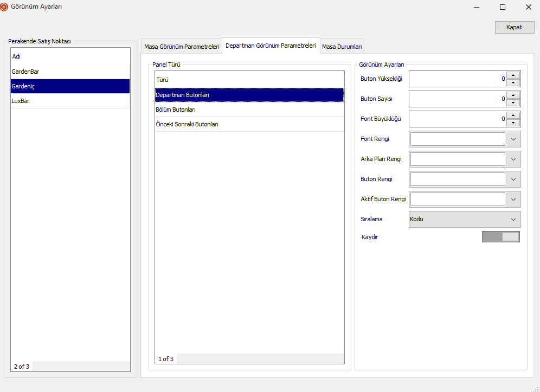This screenshot has height=392, width=540.
Task: Open the Font Rengi dropdown
Action: [x=513, y=139]
